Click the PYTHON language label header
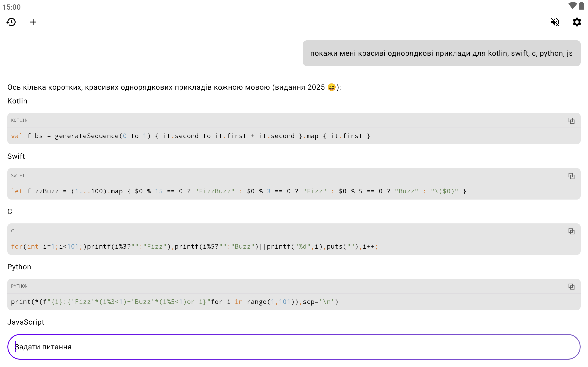The image size is (588, 367). click(x=20, y=286)
